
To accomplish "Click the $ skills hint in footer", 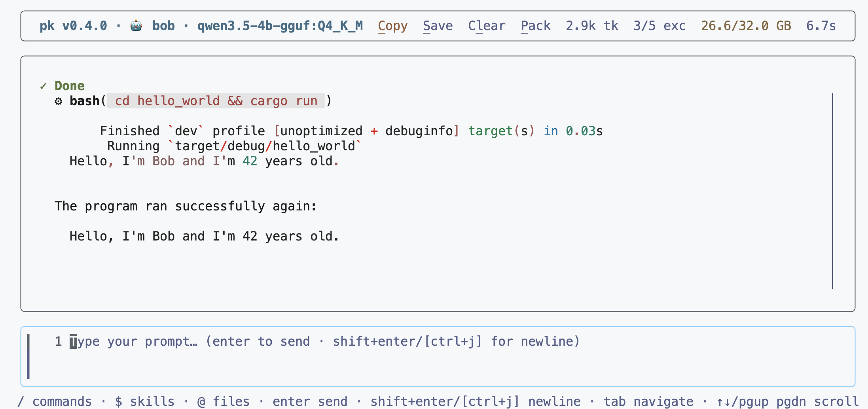I will coord(144,401).
